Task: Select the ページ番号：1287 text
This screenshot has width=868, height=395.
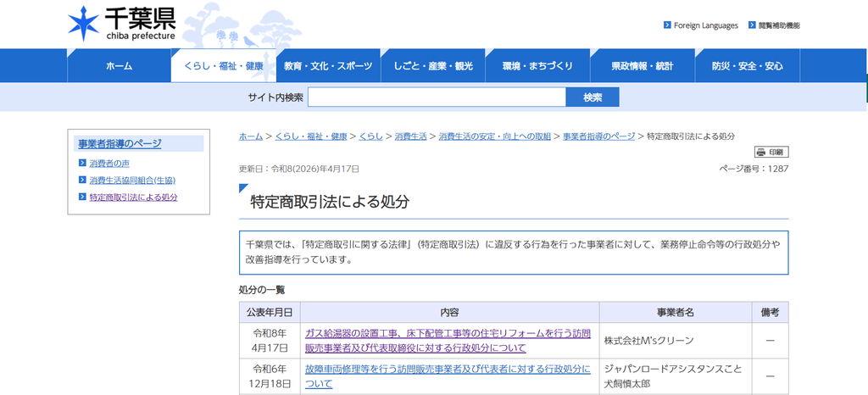Action: click(754, 169)
